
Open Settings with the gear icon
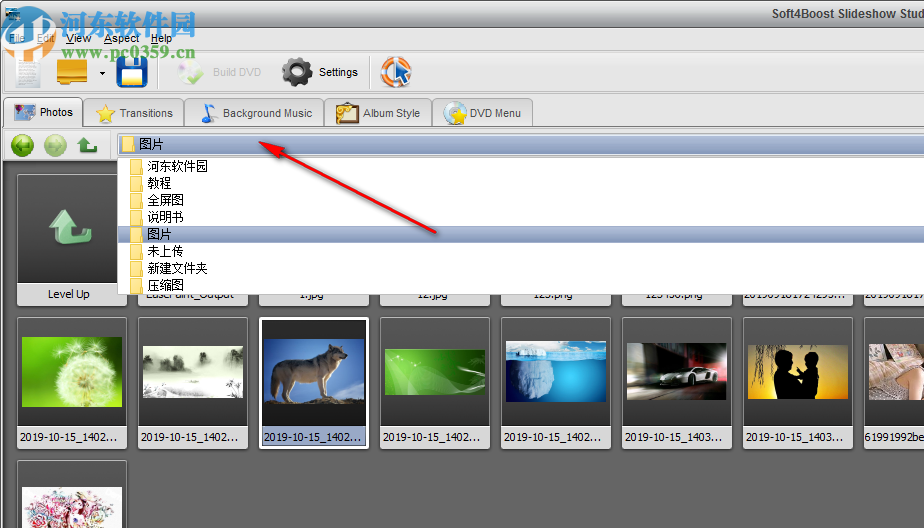(x=320, y=72)
